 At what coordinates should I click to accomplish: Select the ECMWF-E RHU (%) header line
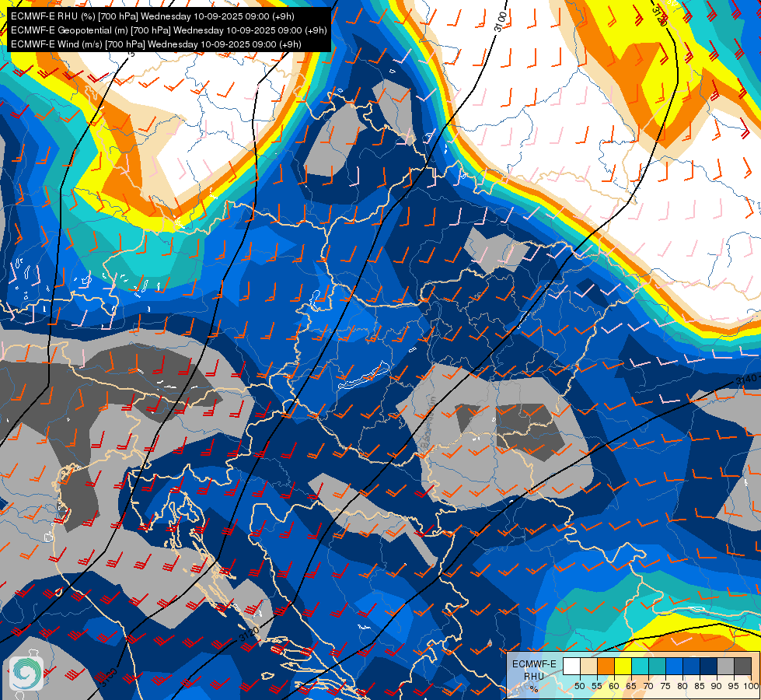(152, 16)
